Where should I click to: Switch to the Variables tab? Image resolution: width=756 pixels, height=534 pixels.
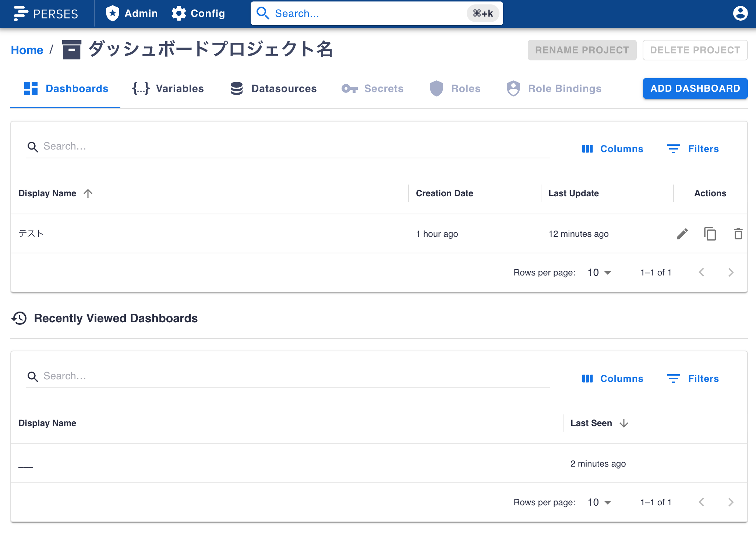click(x=168, y=88)
